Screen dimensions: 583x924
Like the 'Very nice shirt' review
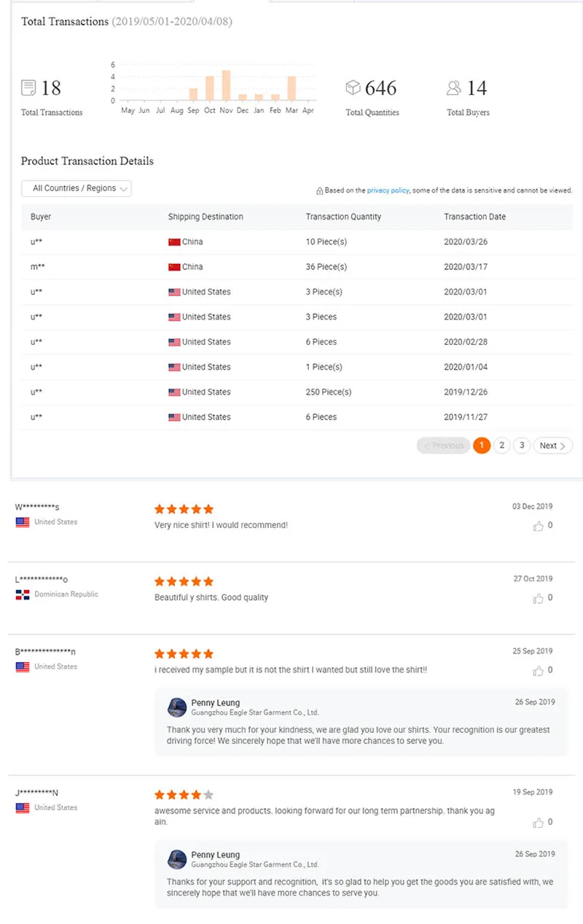[539, 526]
